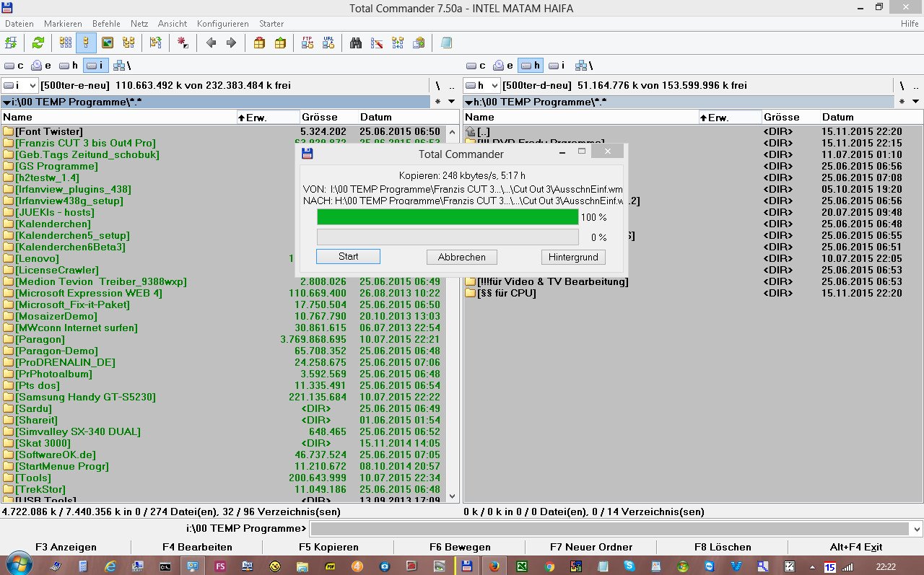This screenshot has height=575, width=924.
Task: Select the Full details view icon
Action: click(87, 43)
